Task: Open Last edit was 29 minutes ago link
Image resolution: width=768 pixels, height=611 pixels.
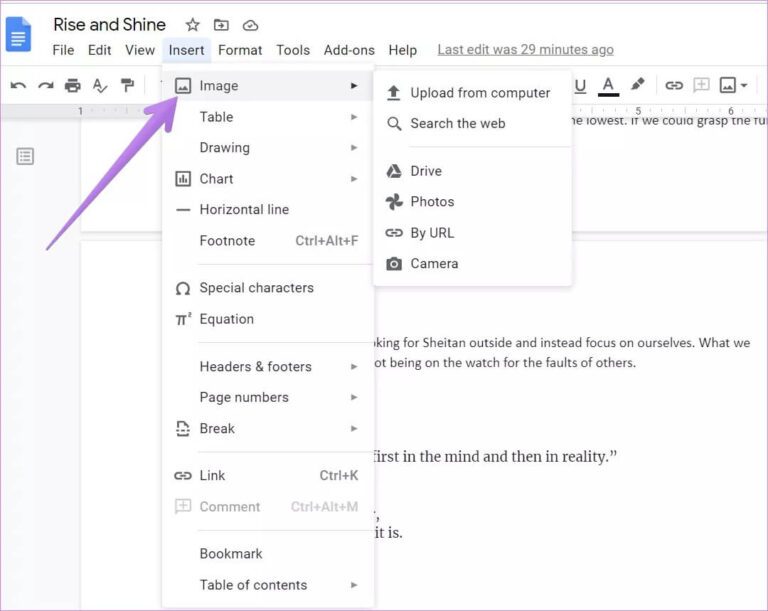Action: [x=526, y=49]
